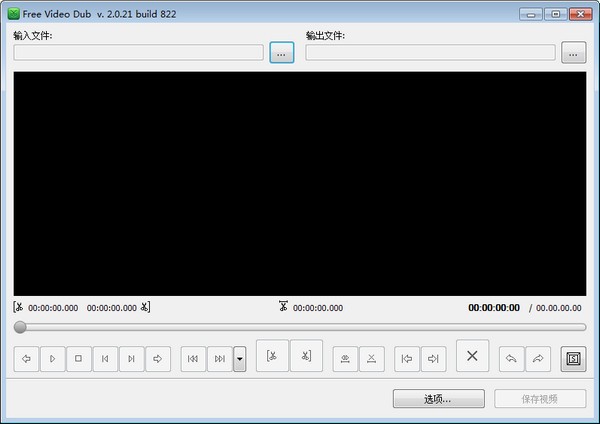This screenshot has height=424, width=600.
Task: Go to previous frame button
Action: coord(105,359)
